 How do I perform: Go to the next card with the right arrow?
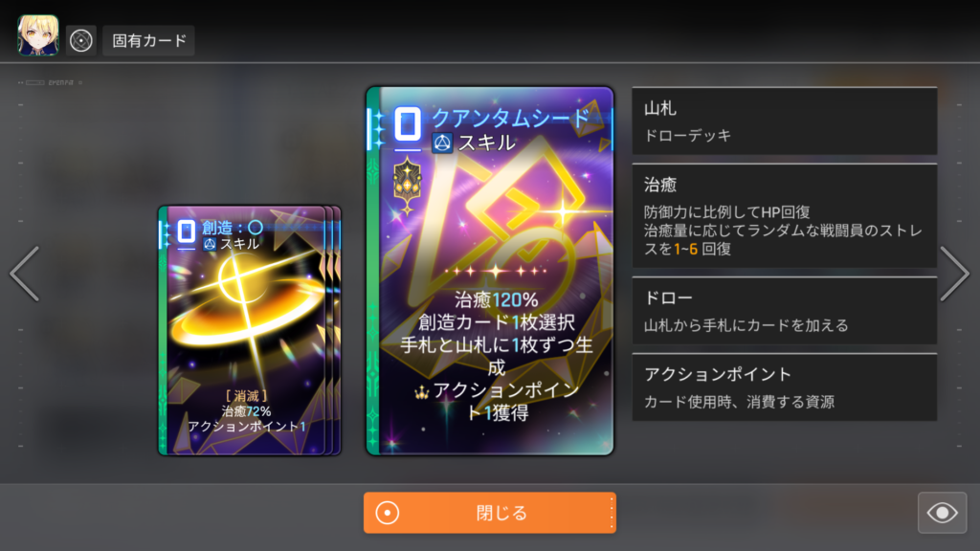click(x=954, y=274)
